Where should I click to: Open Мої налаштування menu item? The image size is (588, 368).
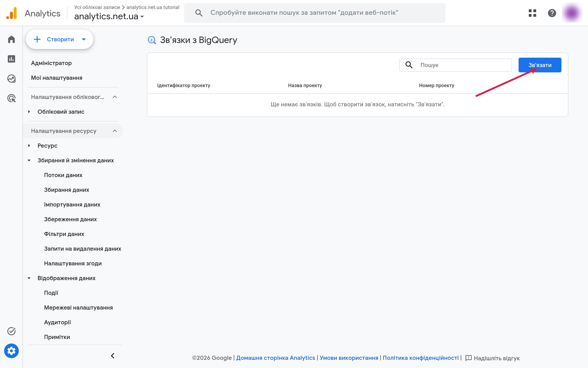click(57, 78)
